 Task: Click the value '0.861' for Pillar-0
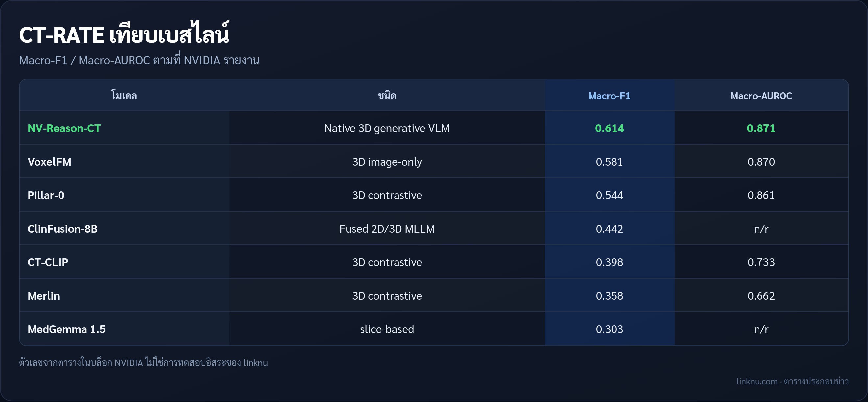761,195
